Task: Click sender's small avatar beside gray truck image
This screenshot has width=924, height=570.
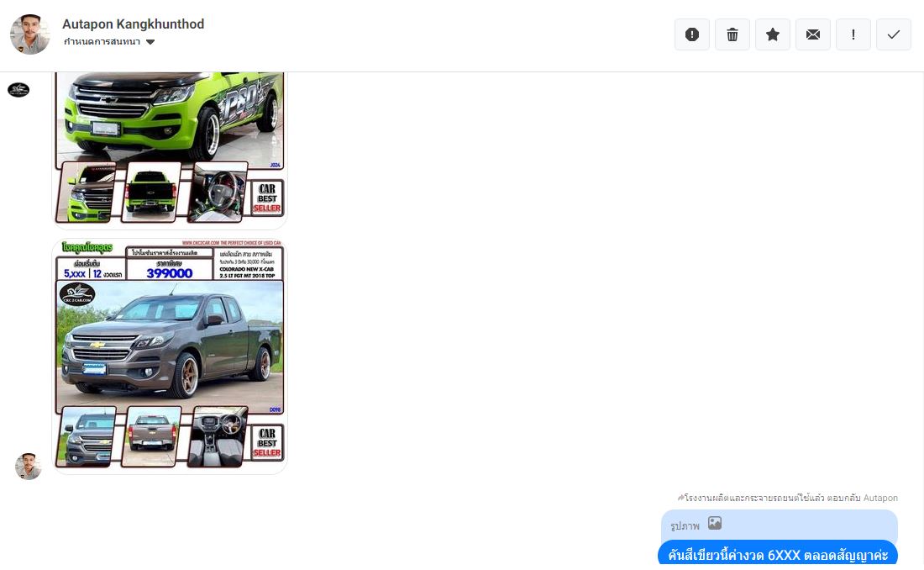Action: point(29,466)
